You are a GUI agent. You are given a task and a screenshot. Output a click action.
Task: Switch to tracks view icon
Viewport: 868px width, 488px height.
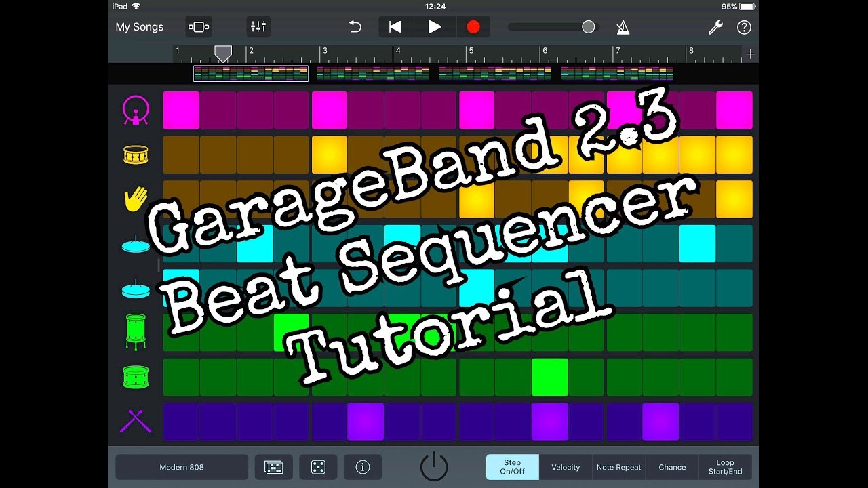(199, 27)
